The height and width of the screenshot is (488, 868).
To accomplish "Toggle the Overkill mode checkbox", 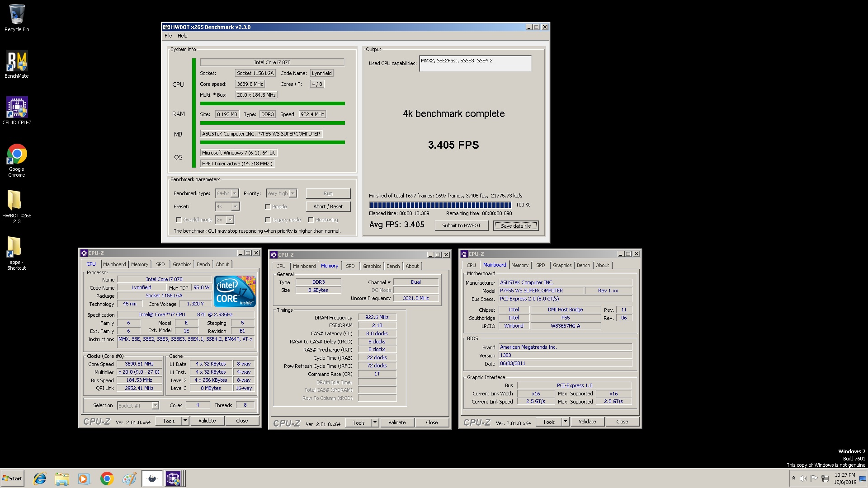I will click(179, 220).
